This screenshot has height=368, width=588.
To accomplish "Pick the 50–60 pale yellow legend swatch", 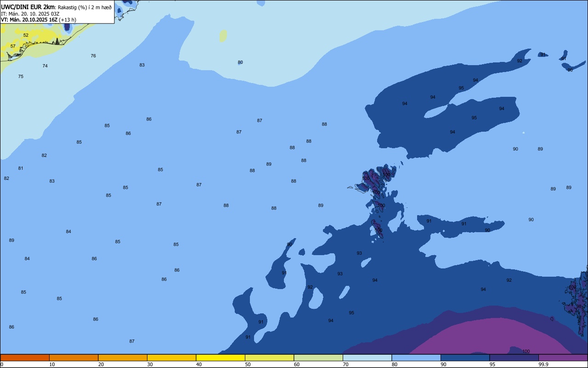I will click(269, 357).
